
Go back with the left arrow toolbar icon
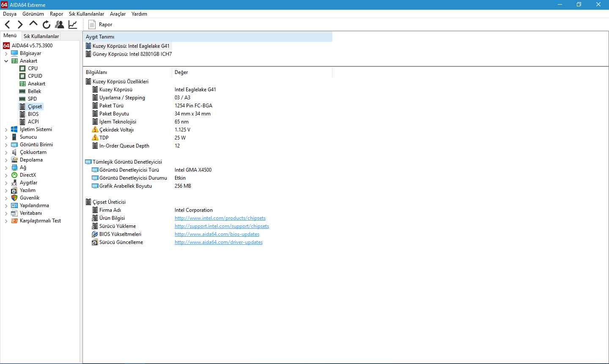[x=7, y=25]
